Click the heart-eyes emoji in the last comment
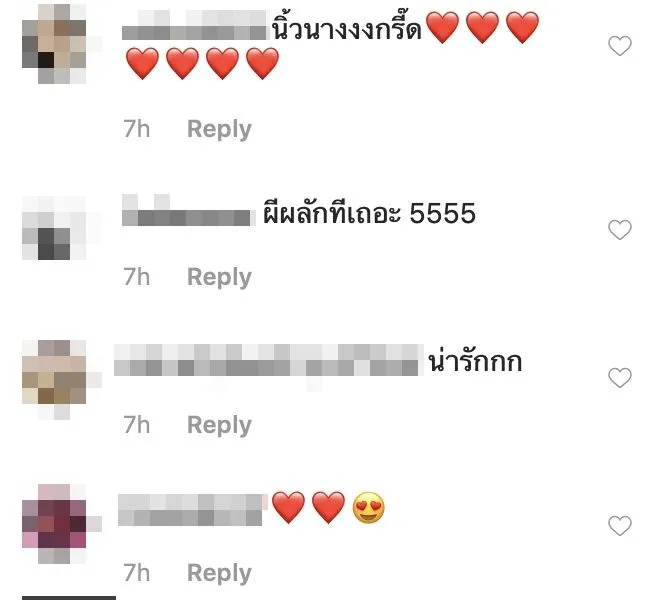Viewport: 654px width, 600px height. click(369, 507)
